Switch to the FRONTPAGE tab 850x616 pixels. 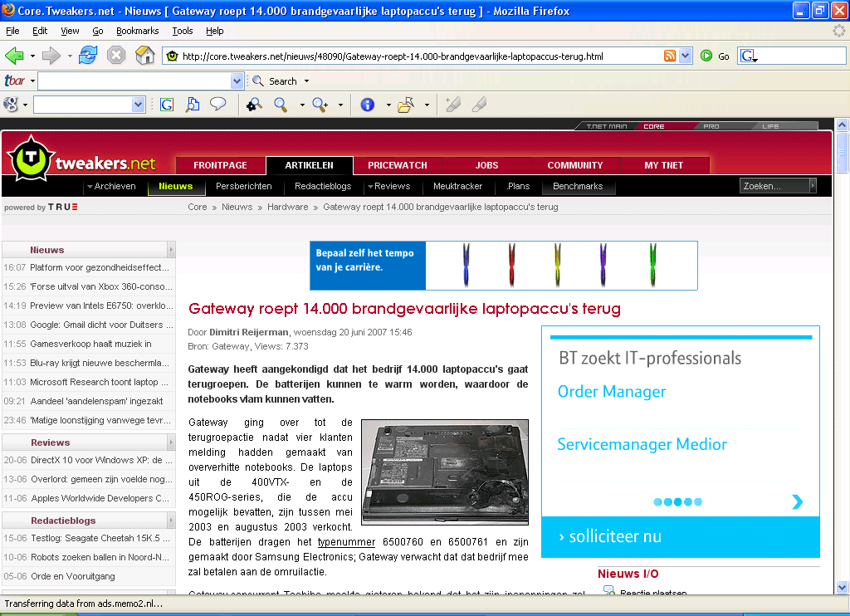[220, 165]
